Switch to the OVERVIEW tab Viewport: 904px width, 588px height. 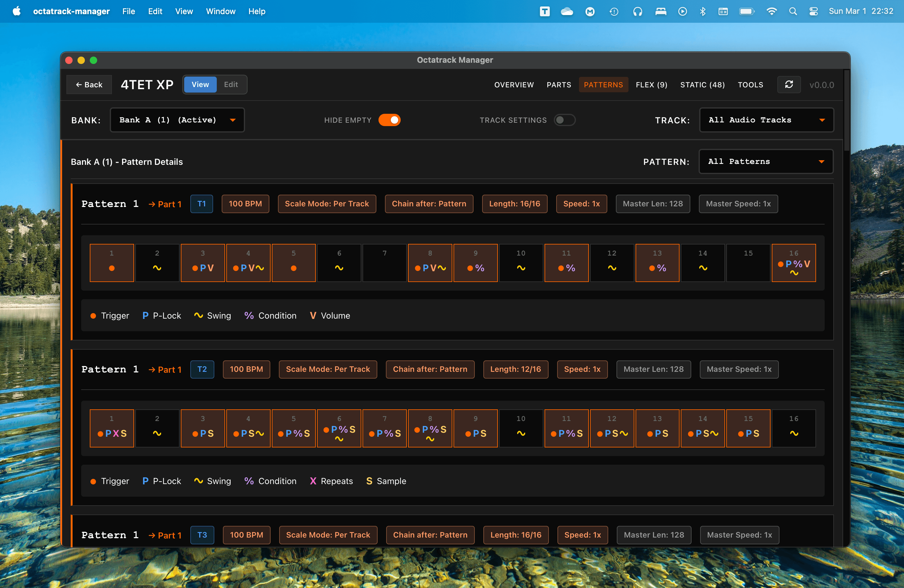tap(514, 84)
